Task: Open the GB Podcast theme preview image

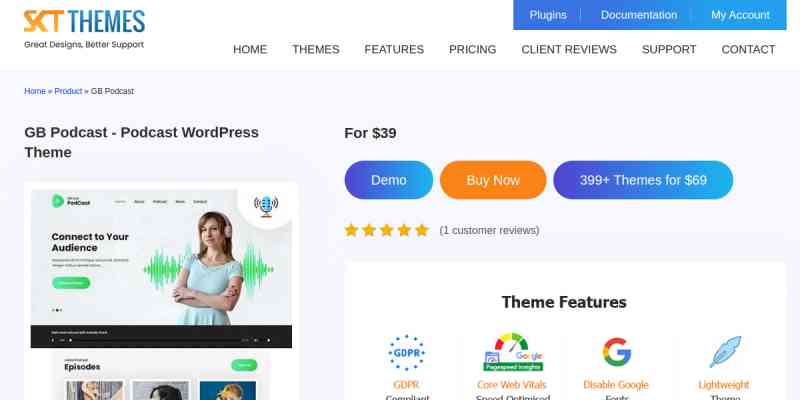Action: [161, 291]
